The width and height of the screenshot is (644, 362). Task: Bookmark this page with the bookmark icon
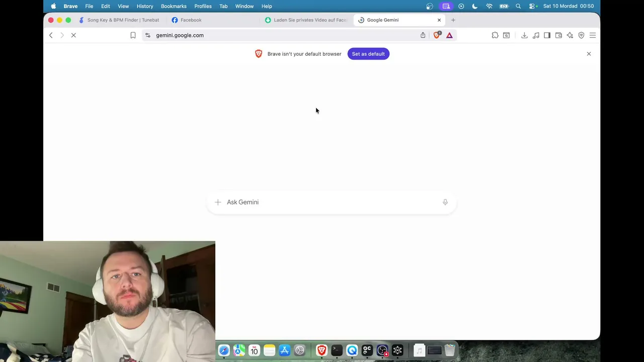[133, 35]
